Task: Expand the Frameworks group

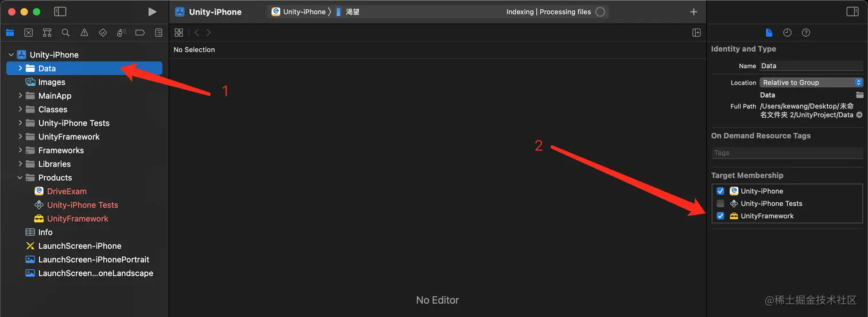Action: pyautogui.click(x=20, y=150)
